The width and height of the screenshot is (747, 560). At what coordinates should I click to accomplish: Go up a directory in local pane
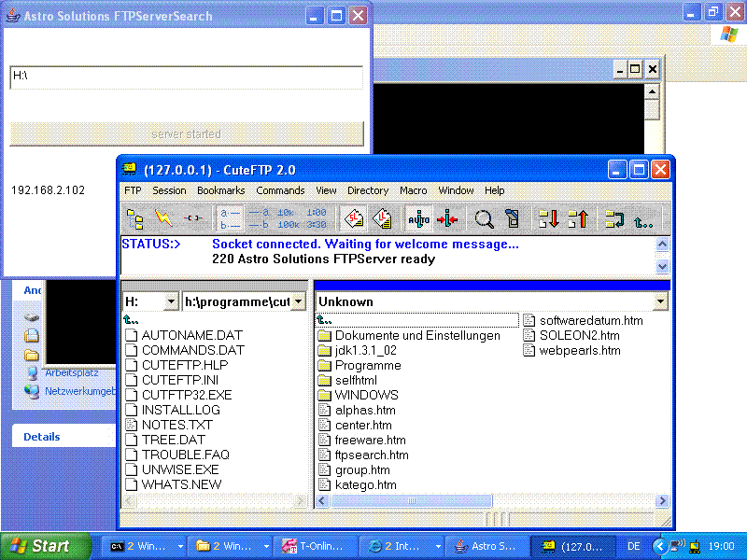point(131,319)
